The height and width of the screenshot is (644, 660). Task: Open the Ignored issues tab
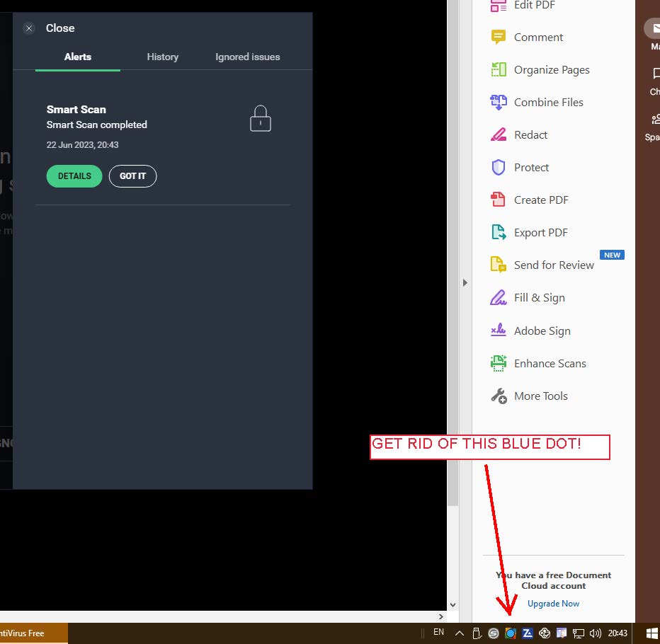[246, 57]
